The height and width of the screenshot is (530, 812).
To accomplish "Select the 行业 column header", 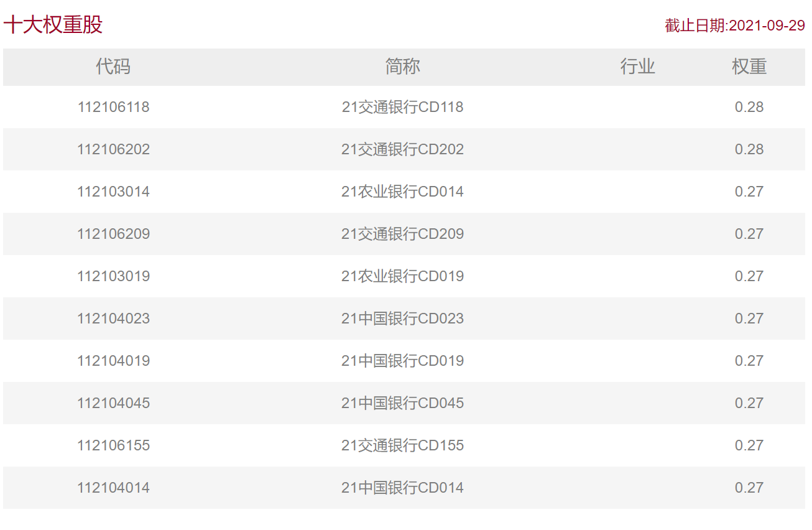I will (637, 67).
